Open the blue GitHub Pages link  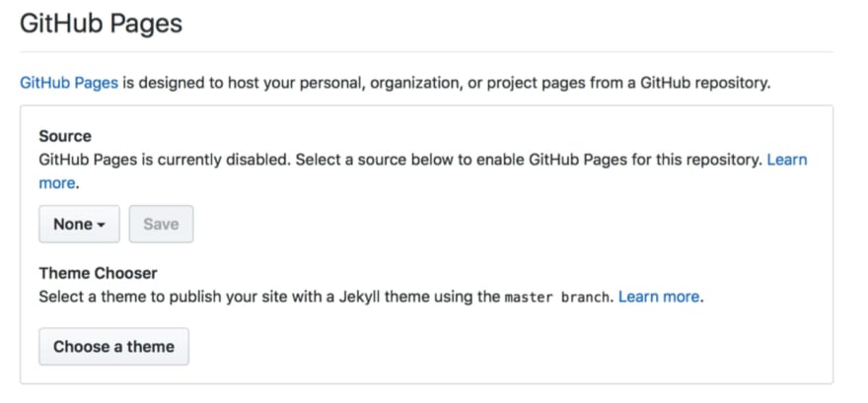[69, 83]
